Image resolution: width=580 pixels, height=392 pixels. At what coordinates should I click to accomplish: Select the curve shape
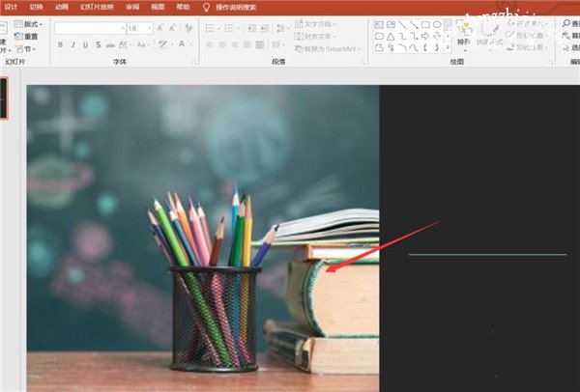click(x=414, y=47)
